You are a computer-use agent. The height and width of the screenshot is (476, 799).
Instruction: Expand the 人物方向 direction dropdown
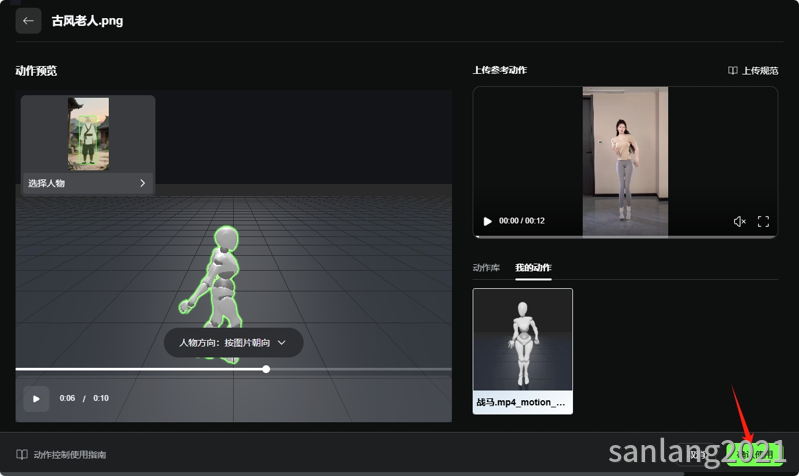233,342
